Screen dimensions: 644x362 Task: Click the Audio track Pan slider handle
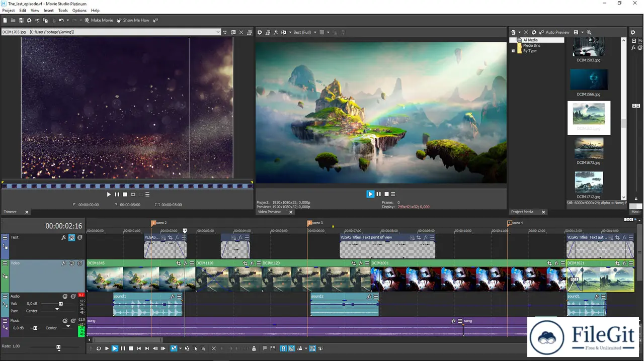[x=57, y=309]
